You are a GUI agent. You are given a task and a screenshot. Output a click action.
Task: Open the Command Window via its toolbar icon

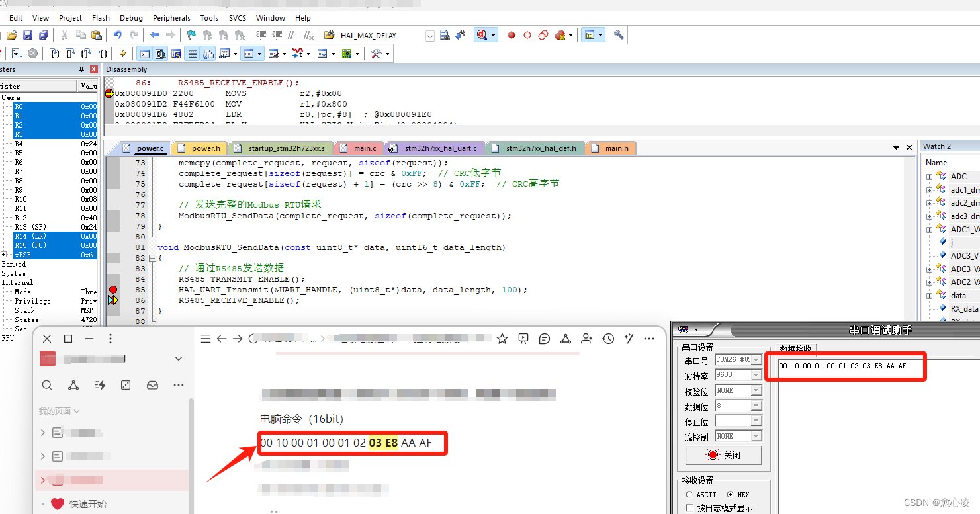point(144,53)
